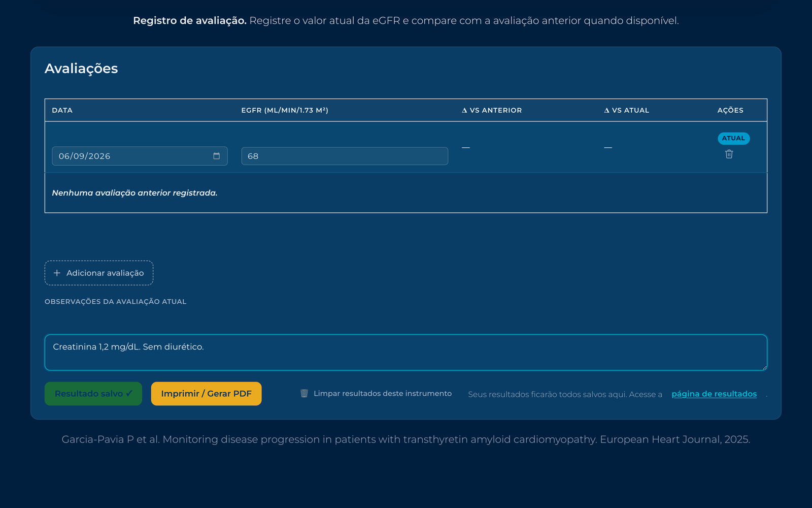
Task: Focus the observations textarea with Creatinina note
Action: [406, 353]
